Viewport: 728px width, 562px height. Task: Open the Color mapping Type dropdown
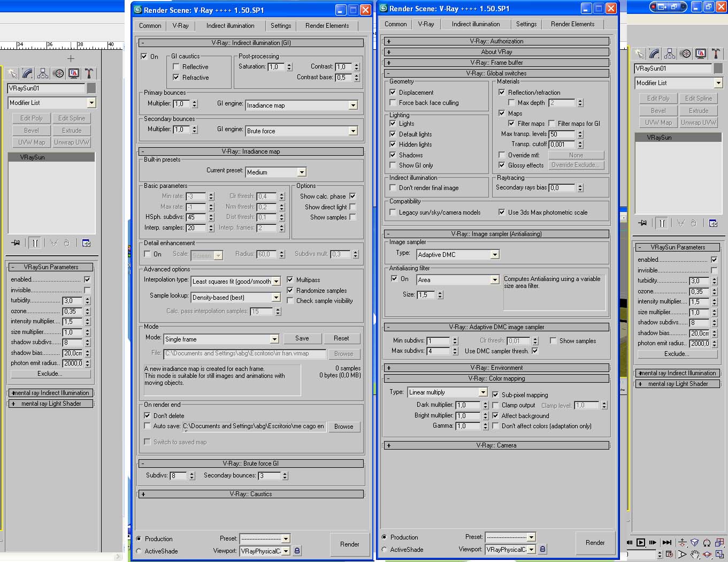(447, 392)
